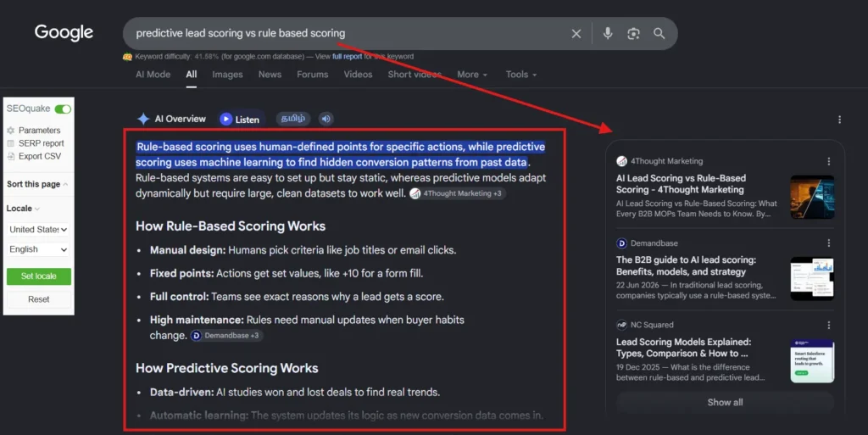This screenshot has height=435, width=868.
Task: Click the Reset button
Action: (39, 299)
